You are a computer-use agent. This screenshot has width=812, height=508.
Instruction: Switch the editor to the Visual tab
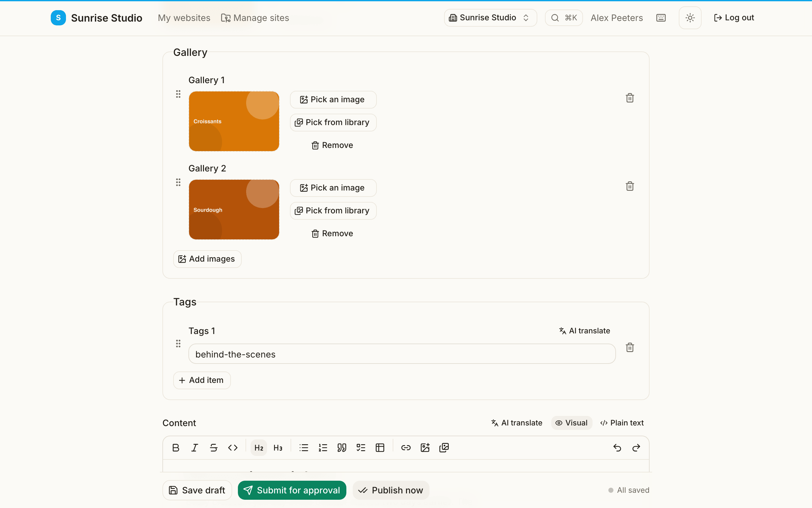(572, 423)
